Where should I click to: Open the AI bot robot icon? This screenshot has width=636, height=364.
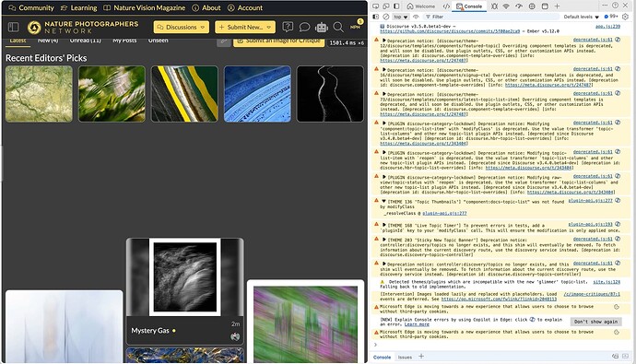(322, 27)
